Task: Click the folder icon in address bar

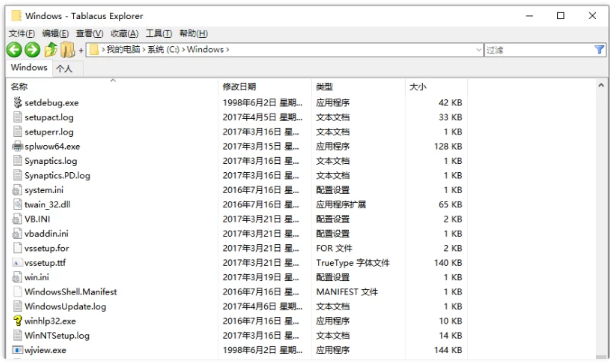Action: pyautogui.click(x=94, y=50)
